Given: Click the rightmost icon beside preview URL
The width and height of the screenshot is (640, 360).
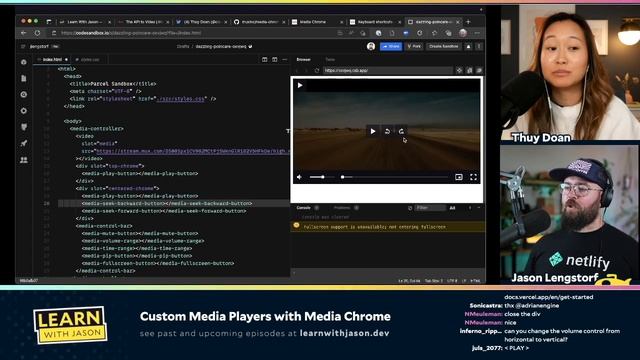Looking at the screenshot, I should (x=479, y=71).
